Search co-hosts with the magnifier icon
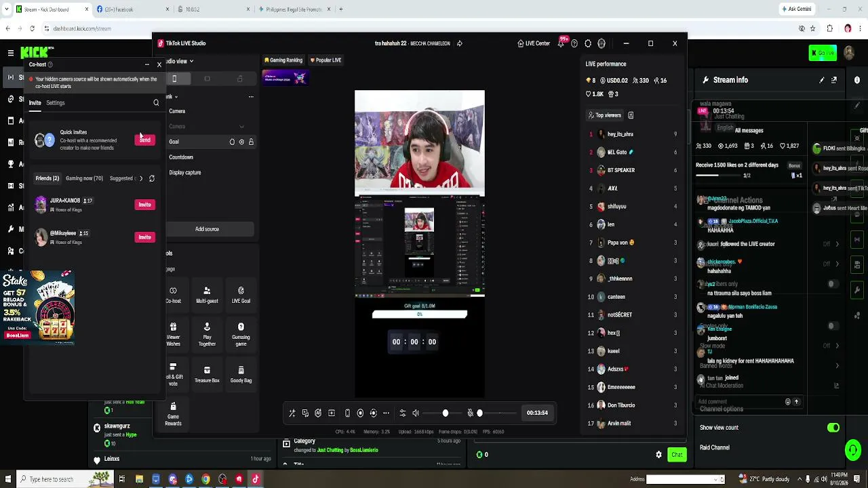The image size is (868, 488). pyautogui.click(x=156, y=103)
